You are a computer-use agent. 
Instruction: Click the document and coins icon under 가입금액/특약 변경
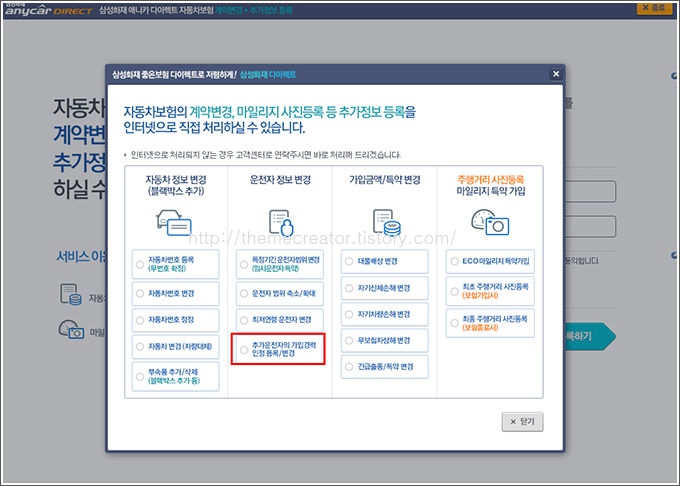click(x=387, y=222)
